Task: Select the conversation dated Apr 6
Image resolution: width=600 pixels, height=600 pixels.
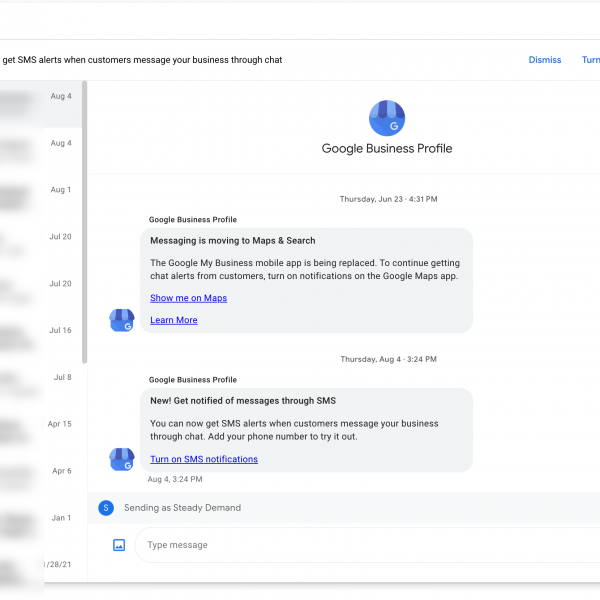Action: (40, 471)
